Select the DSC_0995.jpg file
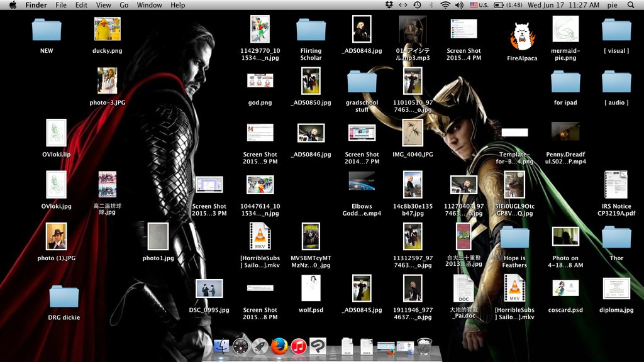This screenshot has width=644, height=362. 209,296
